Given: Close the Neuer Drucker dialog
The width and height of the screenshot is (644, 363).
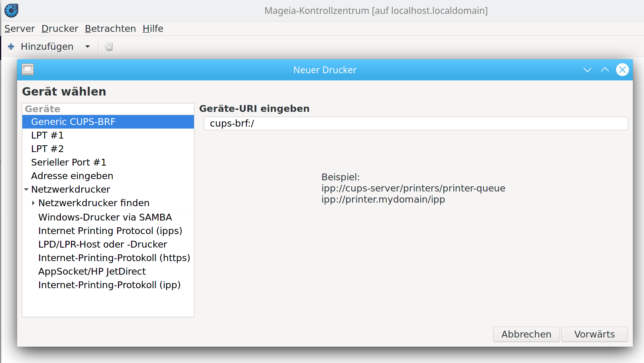Looking at the screenshot, I should pyautogui.click(x=622, y=70).
